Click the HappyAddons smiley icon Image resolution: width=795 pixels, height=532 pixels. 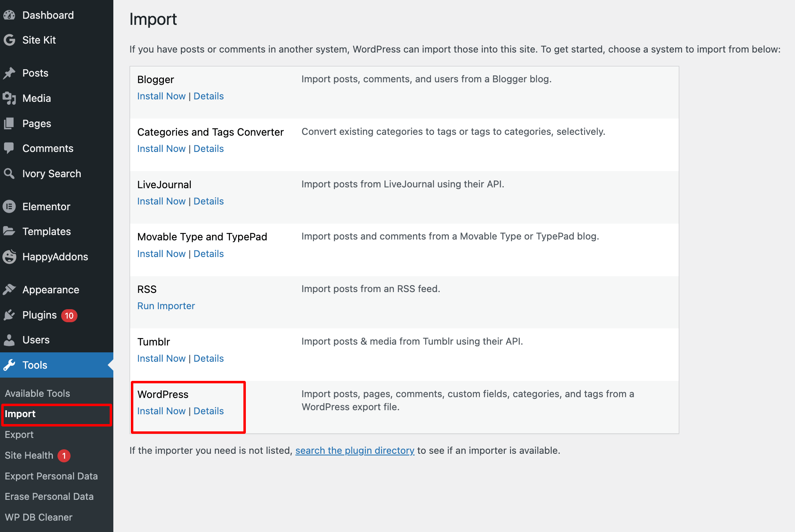[9, 257]
